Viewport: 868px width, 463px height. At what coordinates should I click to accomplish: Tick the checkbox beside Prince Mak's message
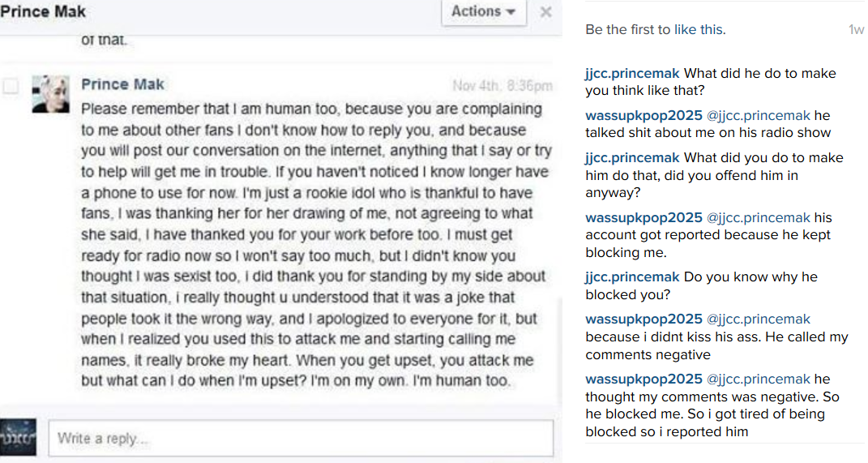[11, 86]
